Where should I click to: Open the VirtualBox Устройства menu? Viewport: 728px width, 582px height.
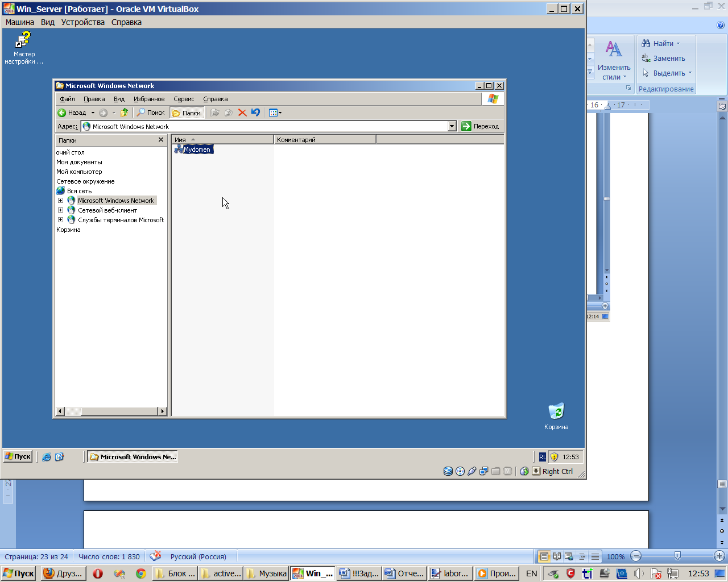(83, 22)
